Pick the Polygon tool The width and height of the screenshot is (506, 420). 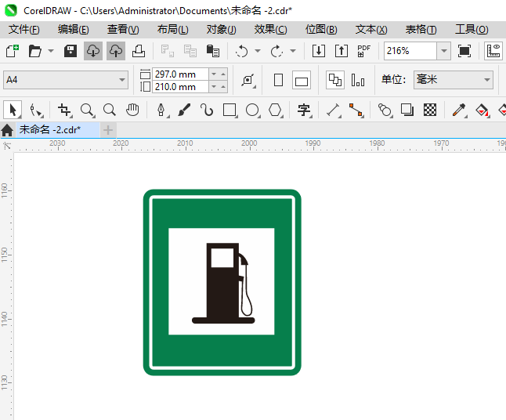coord(275,110)
